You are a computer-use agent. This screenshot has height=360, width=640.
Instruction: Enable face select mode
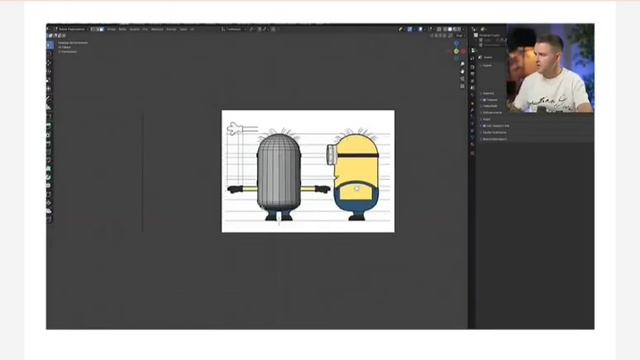pos(102,29)
